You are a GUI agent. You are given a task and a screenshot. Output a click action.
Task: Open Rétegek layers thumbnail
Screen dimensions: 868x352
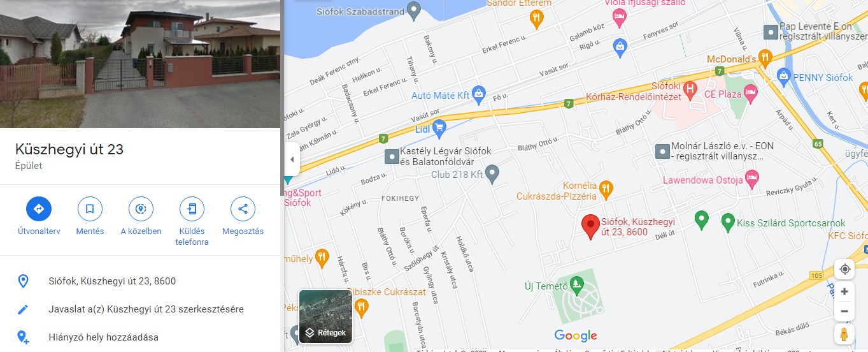tap(325, 316)
